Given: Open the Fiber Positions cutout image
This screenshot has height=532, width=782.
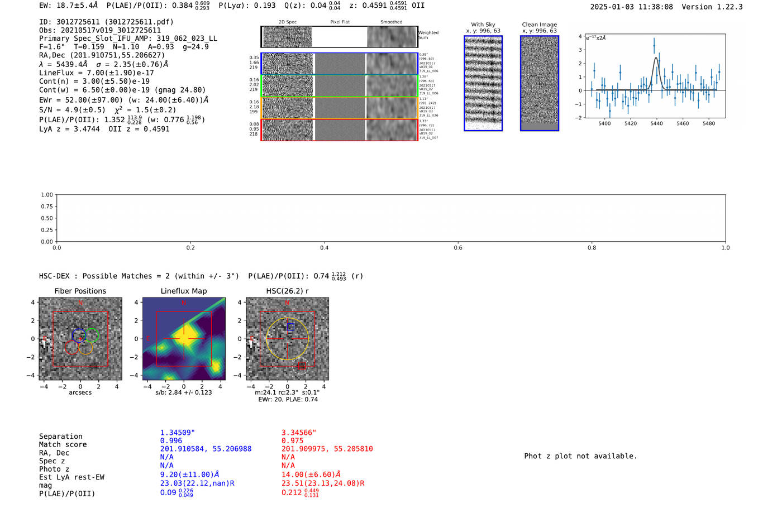Looking at the screenshot, I should click(80, 339).
